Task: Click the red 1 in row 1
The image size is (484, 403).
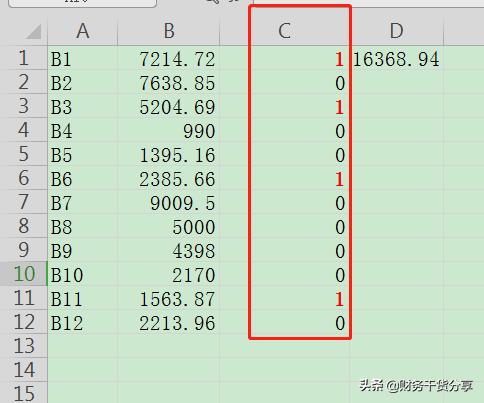Action: (339, 60)
